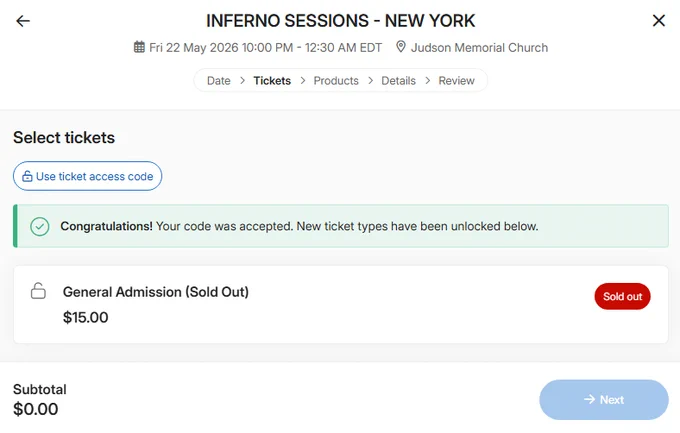
Task: Jump to the Details step
Action: pyautogui.click(x=399, y=81)
